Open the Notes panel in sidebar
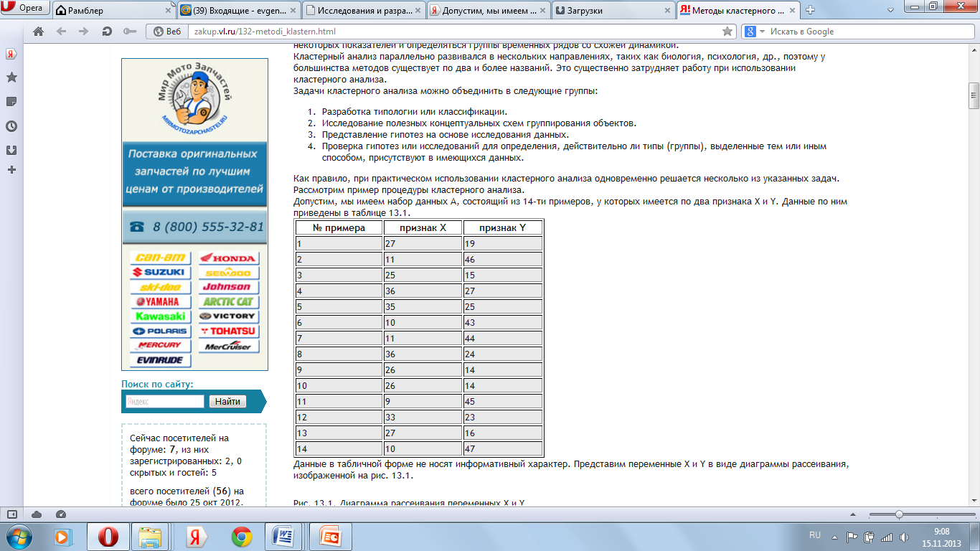The image size is (980, 551). point(11,102)
